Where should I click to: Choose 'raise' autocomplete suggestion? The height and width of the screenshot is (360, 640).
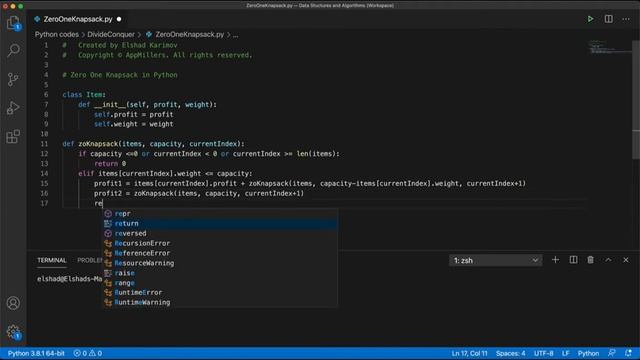coord(220,273)
